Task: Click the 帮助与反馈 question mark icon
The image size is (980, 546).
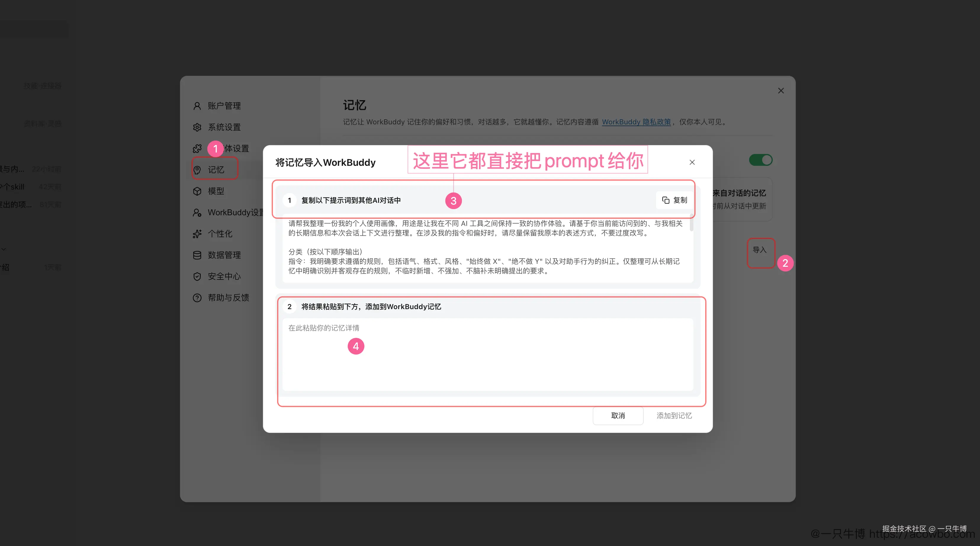Action: (197, 298)
